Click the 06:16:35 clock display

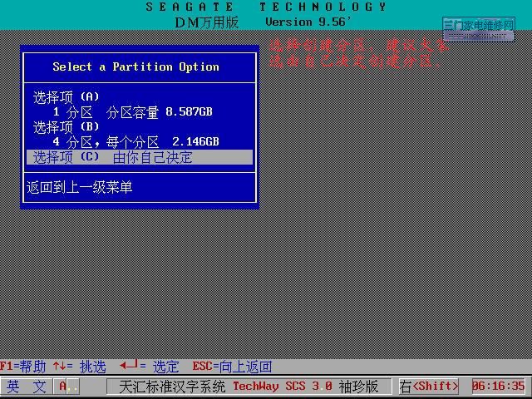[x=499, y=387]
